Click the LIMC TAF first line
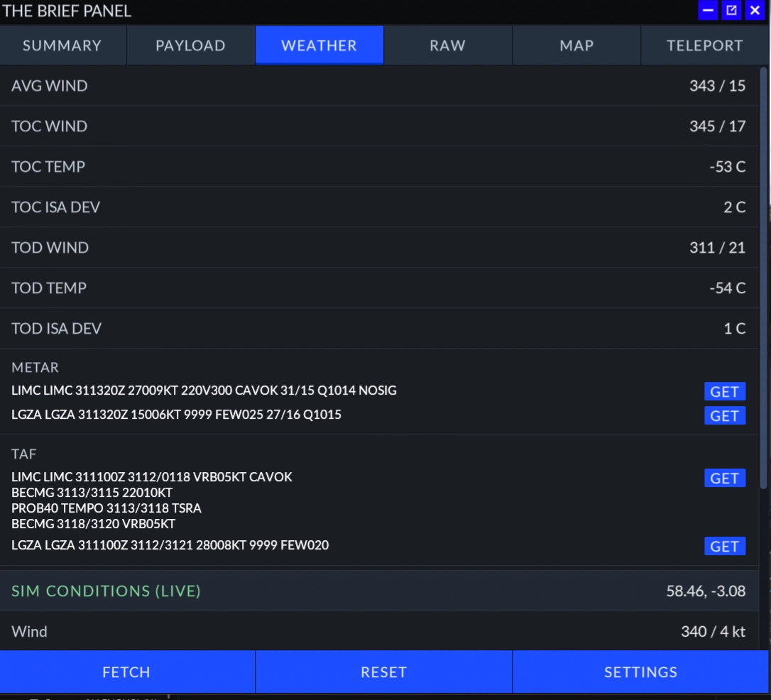 tap(151, 477)
